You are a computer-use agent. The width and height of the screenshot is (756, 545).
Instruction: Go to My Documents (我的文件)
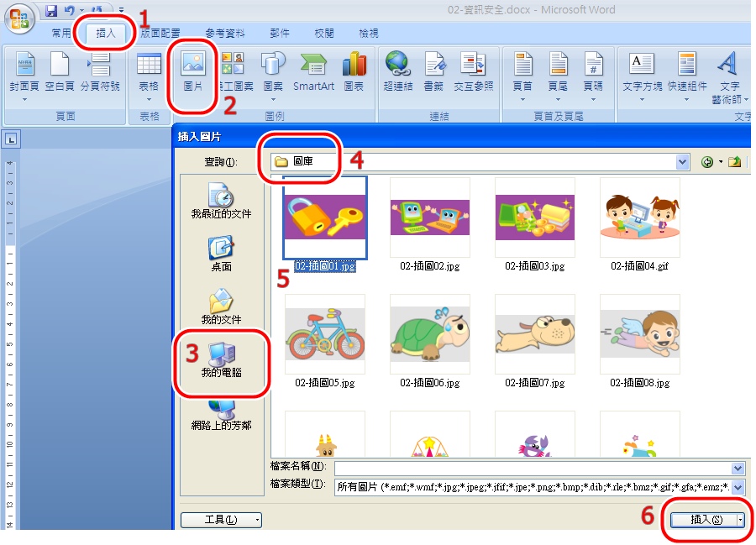[221, 307]
